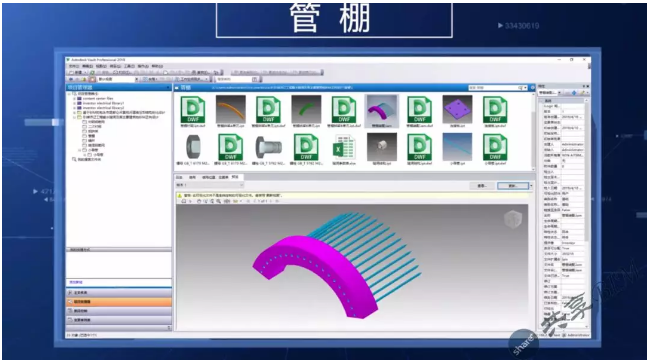Click the object count text in the status bar
The width and height of the screenshot is (650, 363).
[82, 335]
